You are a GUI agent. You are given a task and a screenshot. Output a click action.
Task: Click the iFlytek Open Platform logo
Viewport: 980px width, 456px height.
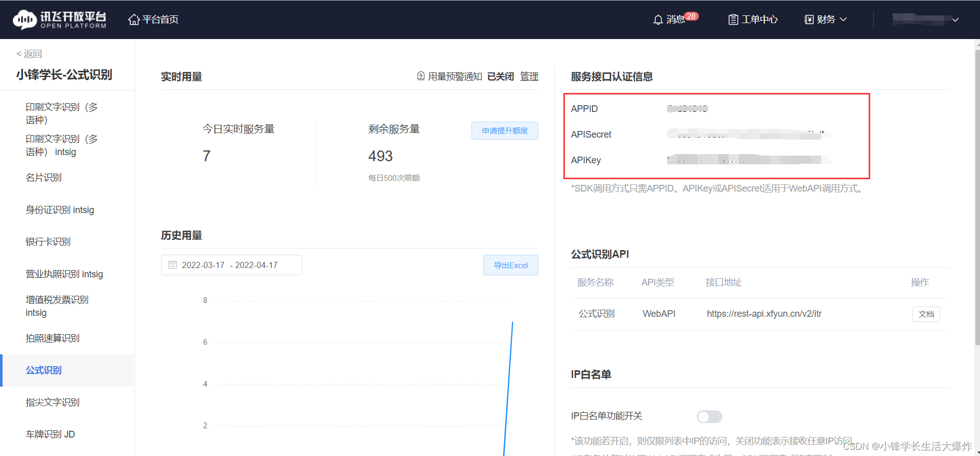coord(60,20)
